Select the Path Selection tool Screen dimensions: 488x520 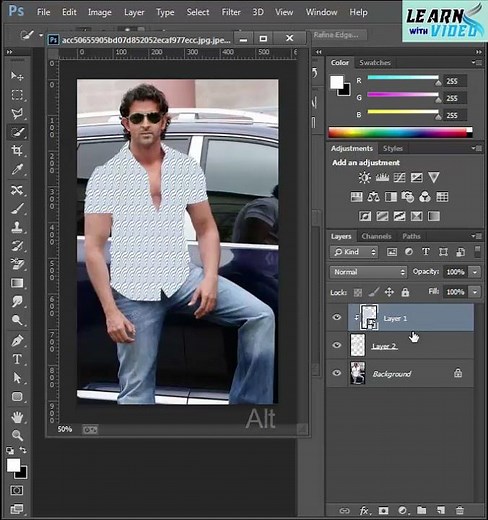(17, 378)
